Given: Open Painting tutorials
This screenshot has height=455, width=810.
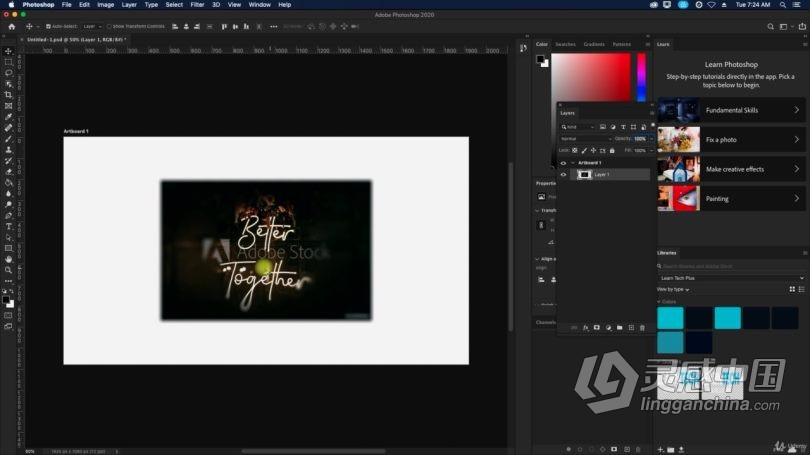Looking at the screenshot, I should (731, 198).
